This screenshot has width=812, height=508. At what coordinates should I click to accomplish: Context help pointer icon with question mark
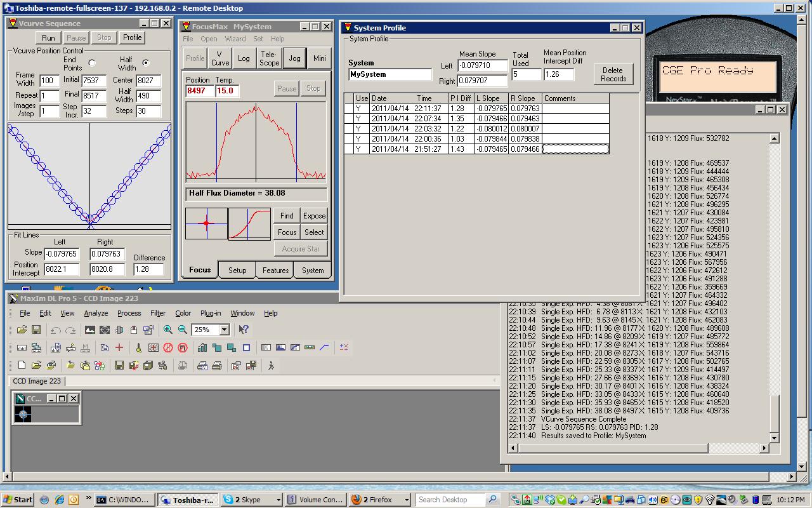tap(244, 330)
